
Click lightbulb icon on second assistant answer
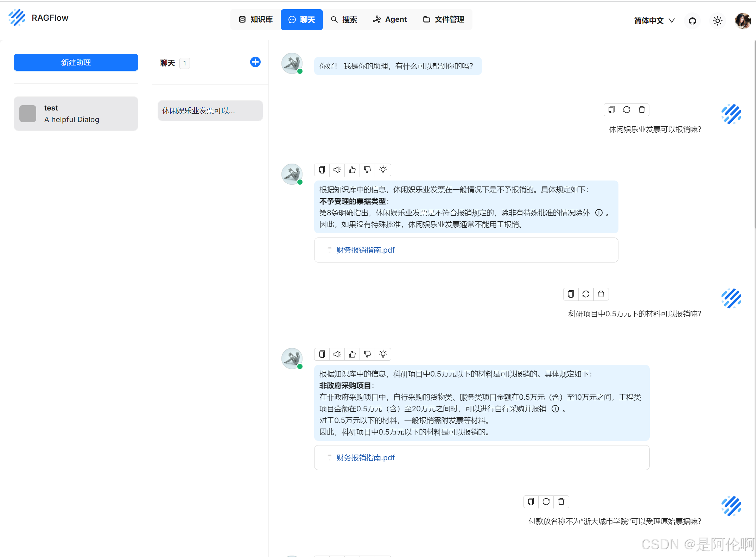tap(383, 354)
